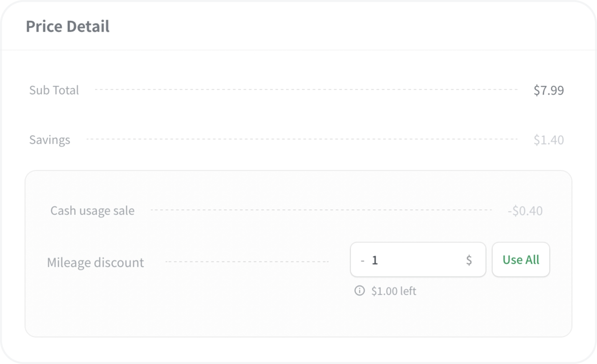Click the empty space below the Mileage discount label

coord(96,303)
